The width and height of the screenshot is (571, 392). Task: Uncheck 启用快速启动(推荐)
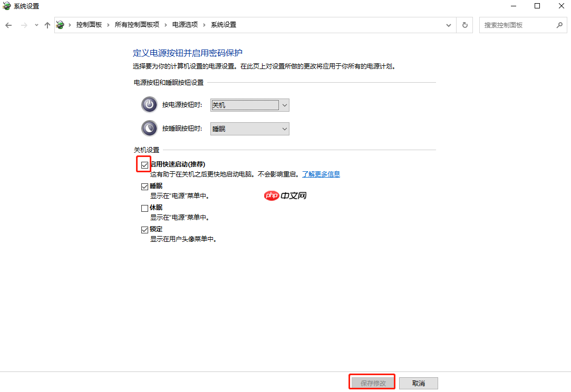144,164
